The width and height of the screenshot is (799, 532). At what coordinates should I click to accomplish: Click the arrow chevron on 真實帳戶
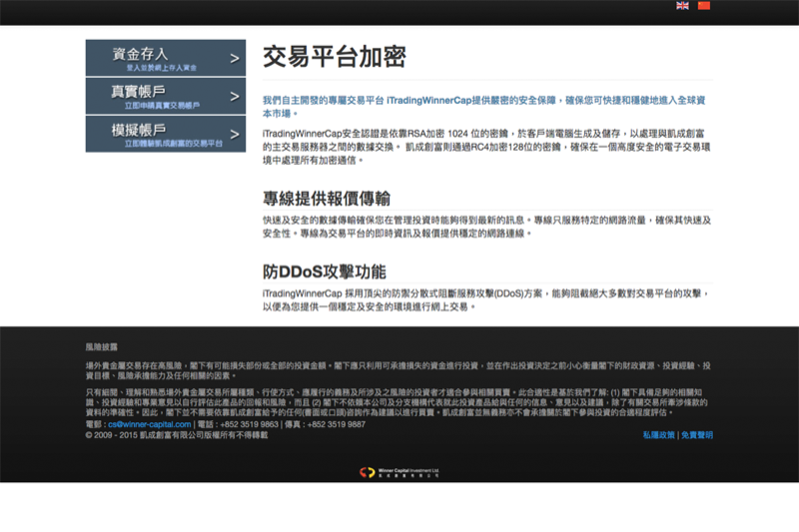tap(235, 96)
